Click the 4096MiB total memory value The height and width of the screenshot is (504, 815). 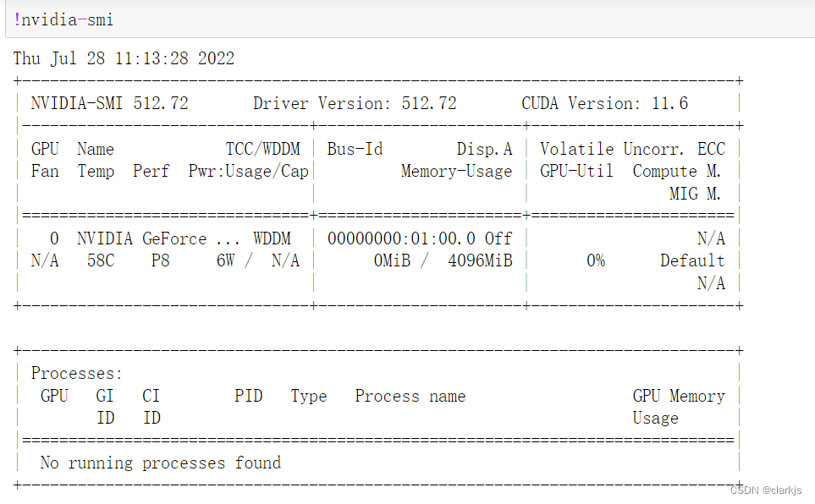480,260
